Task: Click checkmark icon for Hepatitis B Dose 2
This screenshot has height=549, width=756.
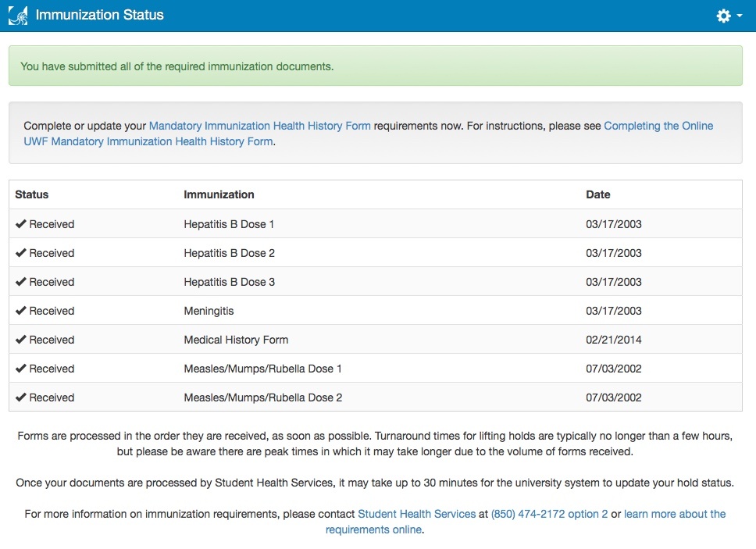Action: tap(20, 252)
